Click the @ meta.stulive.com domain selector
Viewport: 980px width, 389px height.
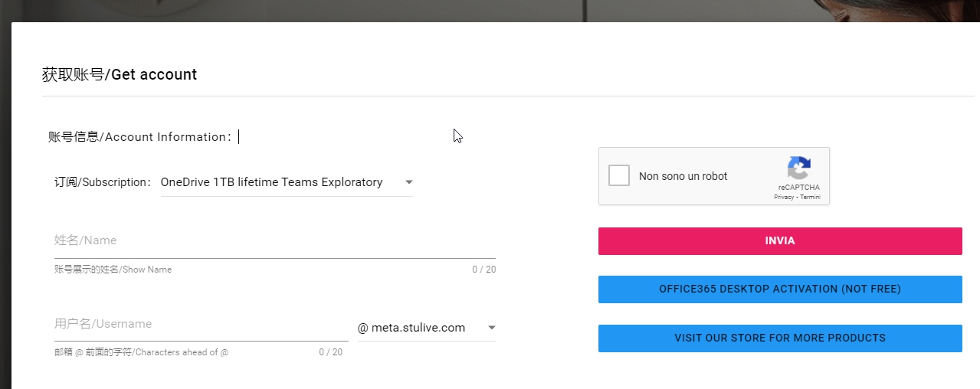coord(411,328)
